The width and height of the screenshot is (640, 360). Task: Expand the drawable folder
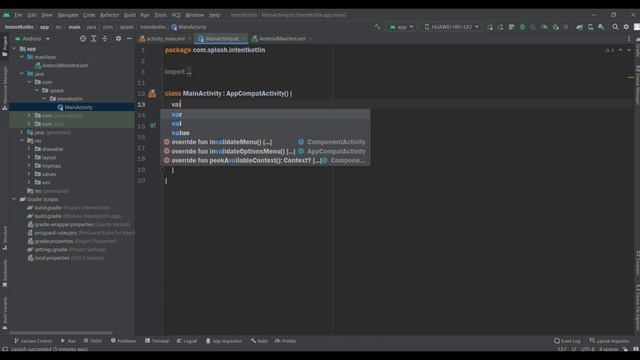(29, 149)
